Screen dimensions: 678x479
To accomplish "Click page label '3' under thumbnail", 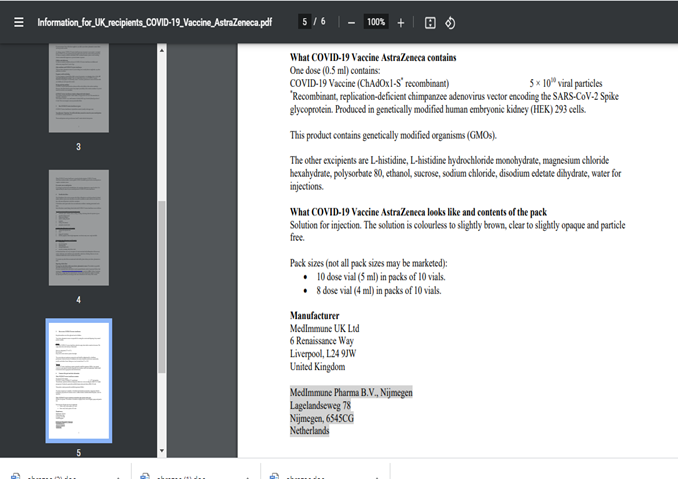I will [78, 147].
